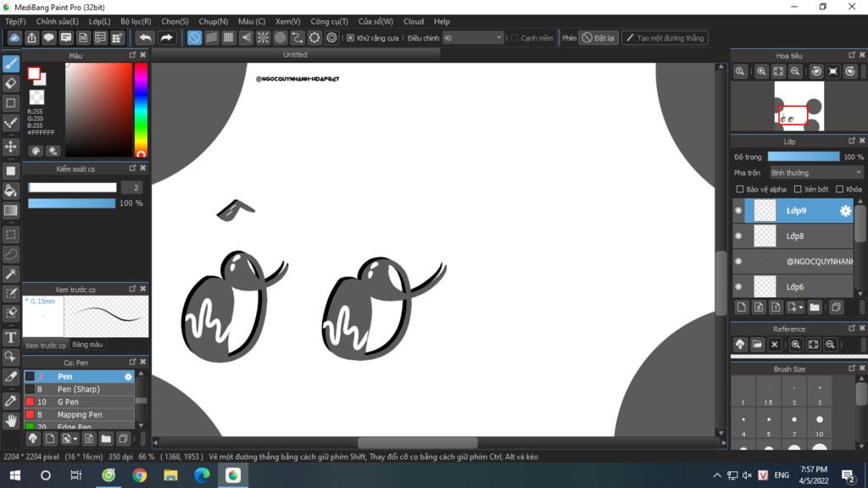Click Tạo một đường thẳng button
The width and height of the screenshot is (868, 488).
pyautogui.click(x=665, y=38)
